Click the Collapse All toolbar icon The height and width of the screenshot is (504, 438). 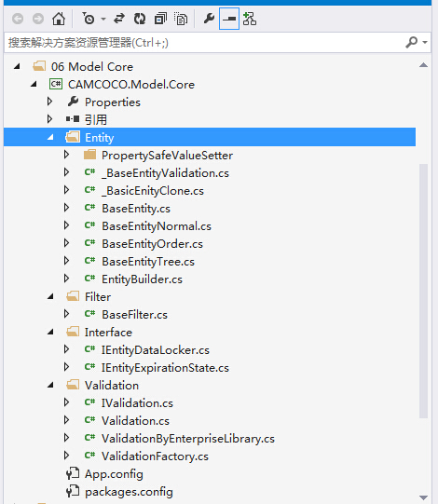pyautogui.click(x=160, y=19)
